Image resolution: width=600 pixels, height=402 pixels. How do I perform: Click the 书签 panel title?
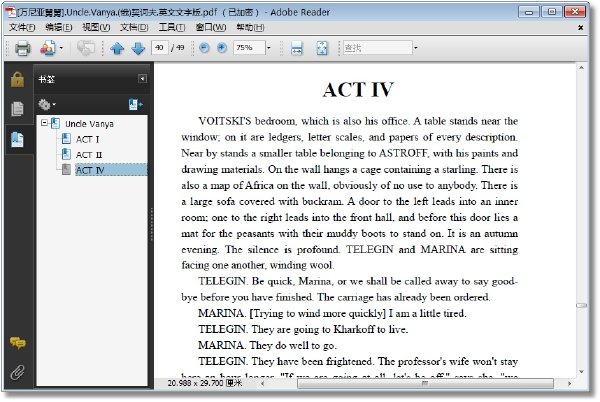(x=47, y=79)
